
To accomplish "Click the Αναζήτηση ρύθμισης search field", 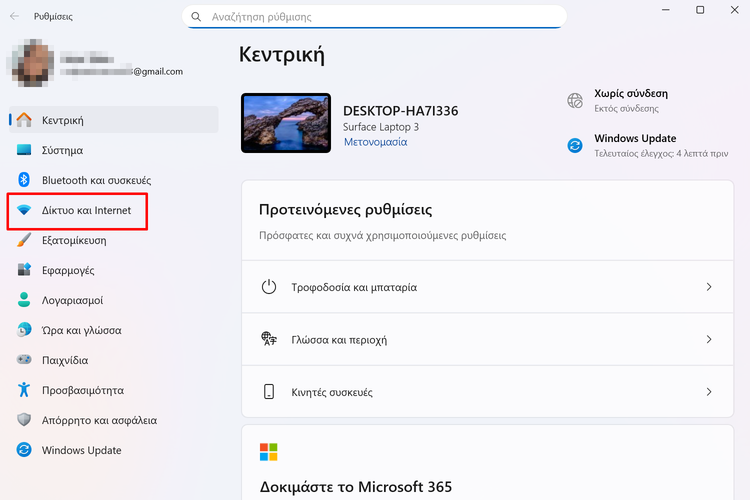I will click(x=380, y=17).
